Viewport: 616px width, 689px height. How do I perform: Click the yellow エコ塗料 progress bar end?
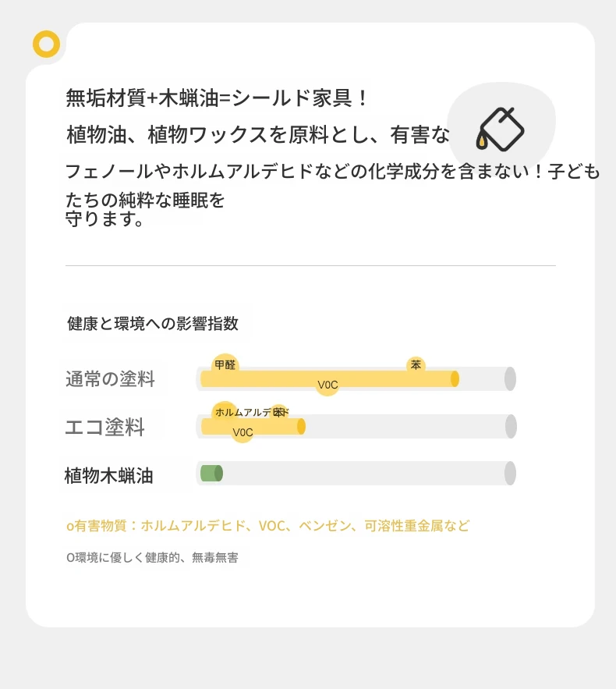click(x=301, y=426)
